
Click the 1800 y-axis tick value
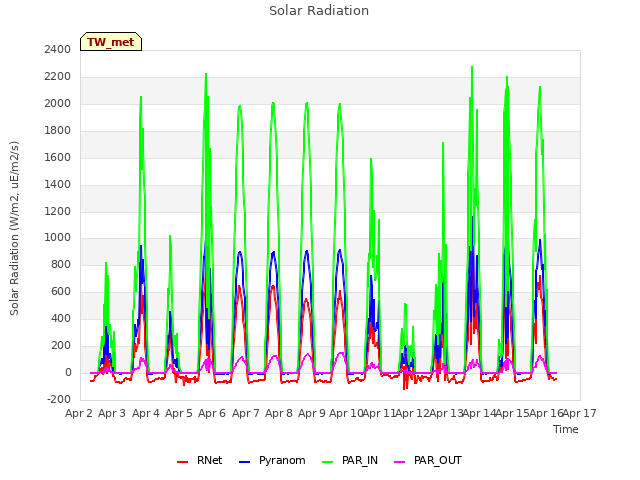pyautogui.click(x=58, y=130)
